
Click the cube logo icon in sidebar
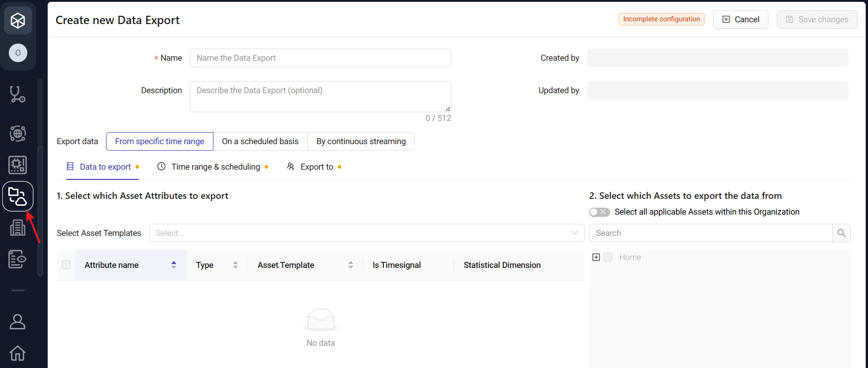[x=18, y=20]
